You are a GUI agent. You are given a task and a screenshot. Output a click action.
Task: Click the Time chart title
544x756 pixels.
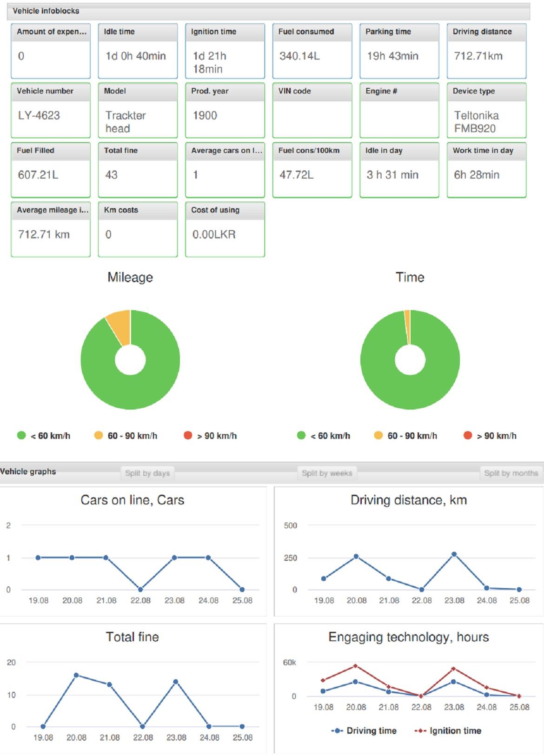tap(410, 278)
